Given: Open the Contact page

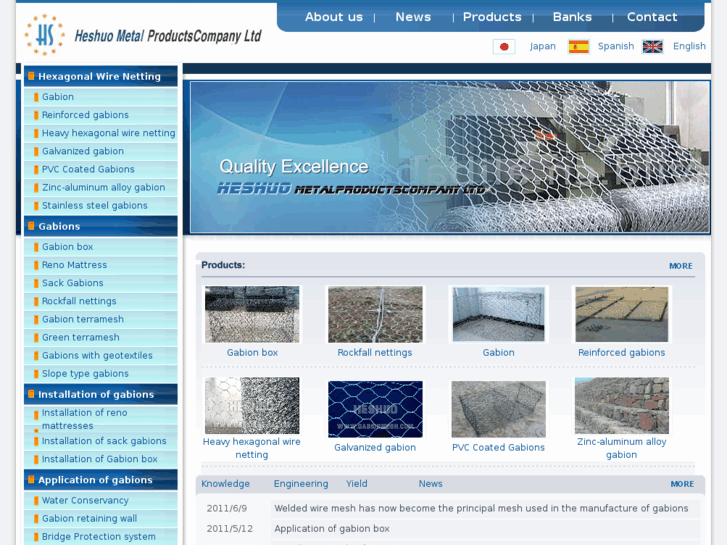Looking at the screenshot, I should tap(652, 17).
